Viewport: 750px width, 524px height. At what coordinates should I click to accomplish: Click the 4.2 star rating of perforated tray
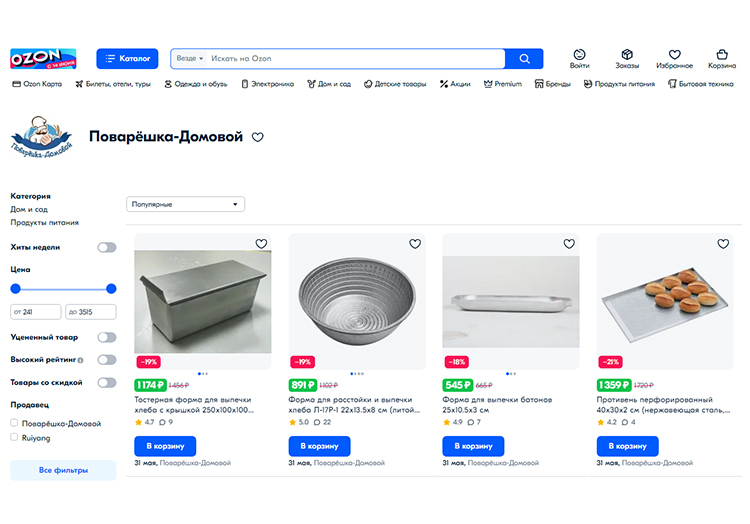tap(607, 423)
